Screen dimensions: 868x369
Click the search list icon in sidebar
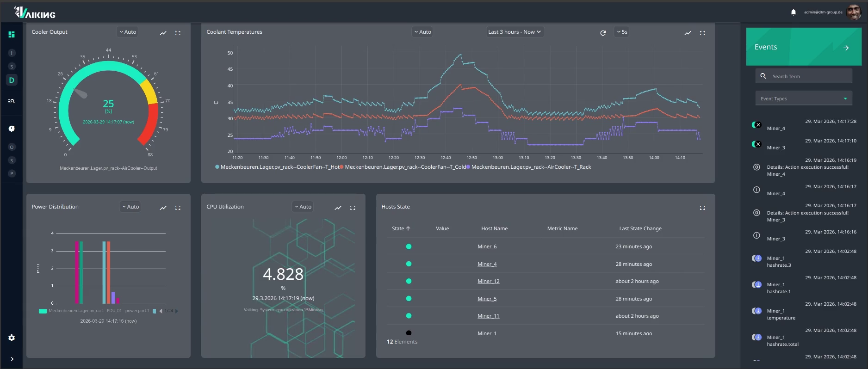tap(12, 101)
